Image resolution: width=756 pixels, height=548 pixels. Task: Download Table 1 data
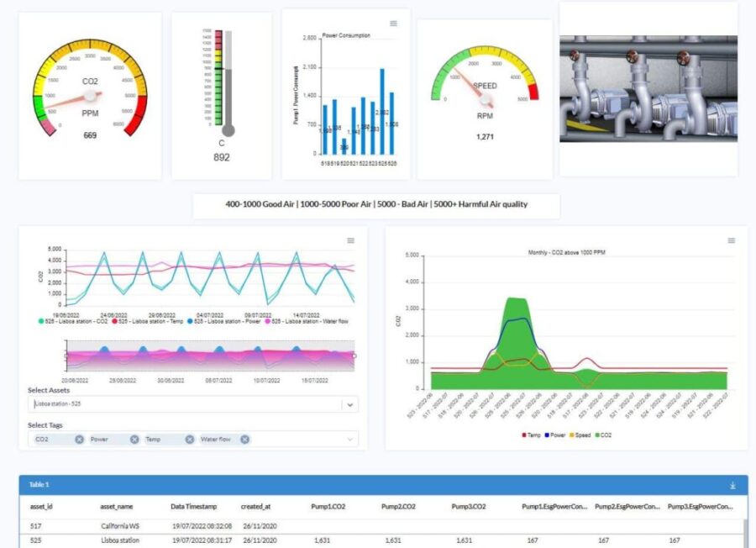pyautogui.click(x=732, y=485)
